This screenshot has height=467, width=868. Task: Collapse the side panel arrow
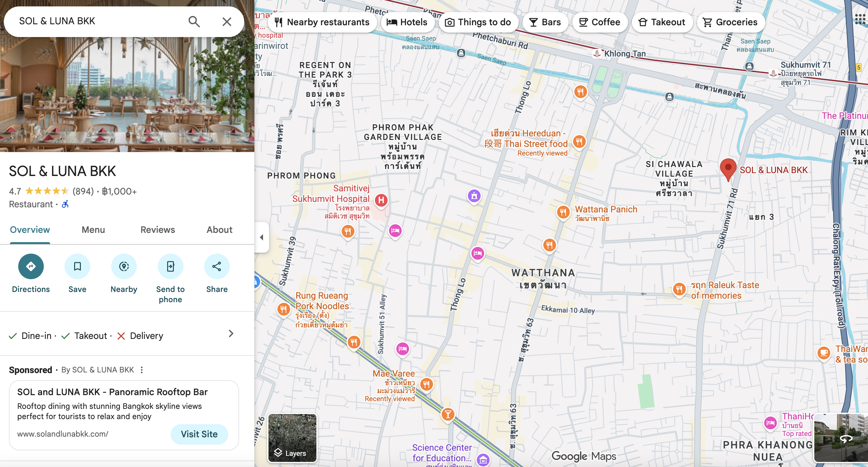click(x=262, y=237)
